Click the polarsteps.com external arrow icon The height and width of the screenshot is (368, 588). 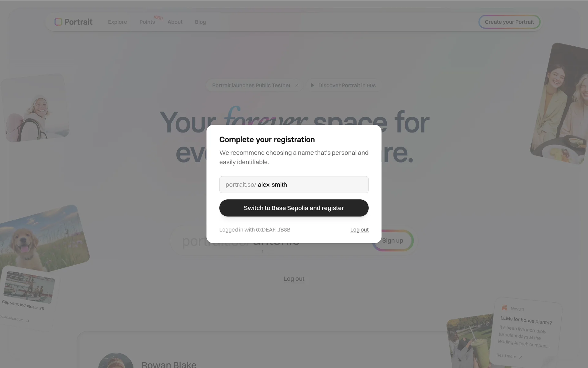pyautogui.click(x=28, y=321)
